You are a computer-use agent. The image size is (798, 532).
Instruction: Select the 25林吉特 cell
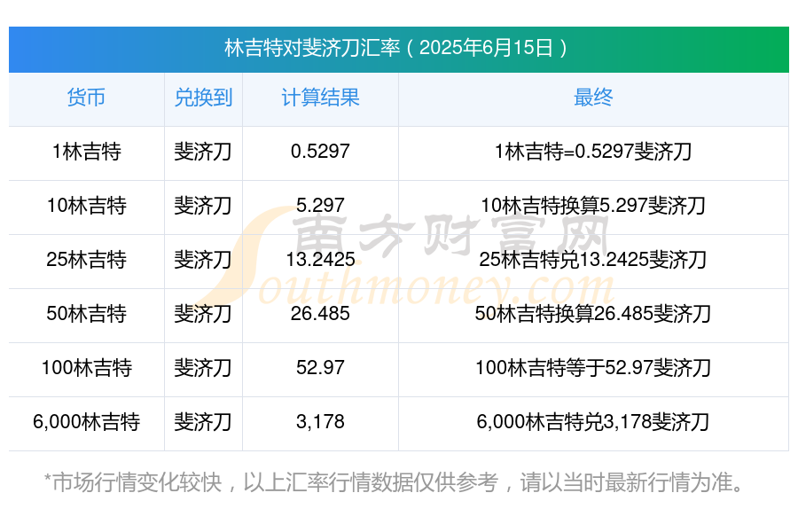pos(87,260)
